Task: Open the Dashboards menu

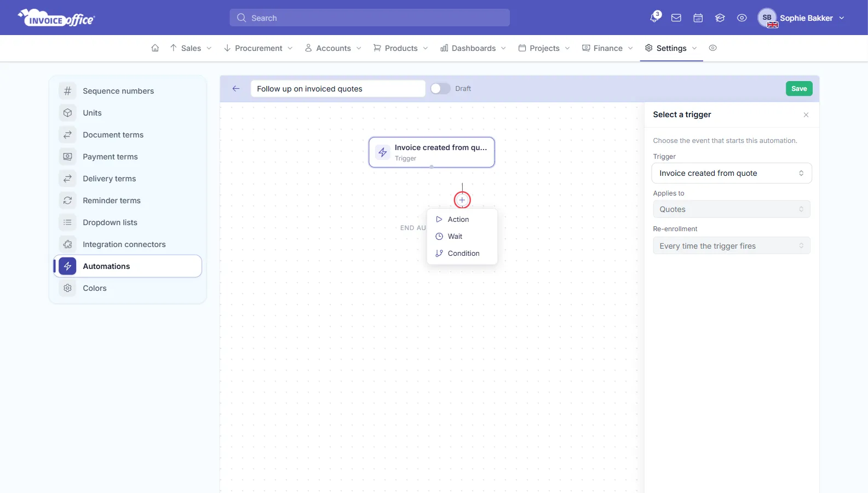Action: 473,48
